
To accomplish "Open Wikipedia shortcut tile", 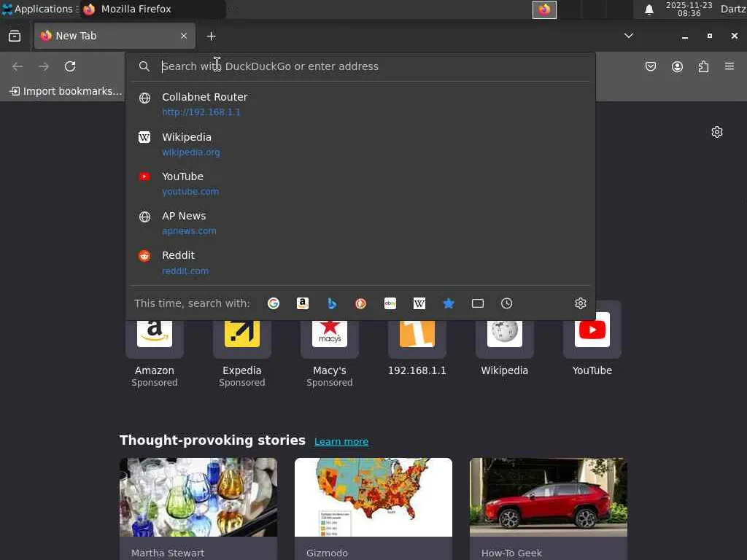I will pyautogui.click(x=505, y=341).
